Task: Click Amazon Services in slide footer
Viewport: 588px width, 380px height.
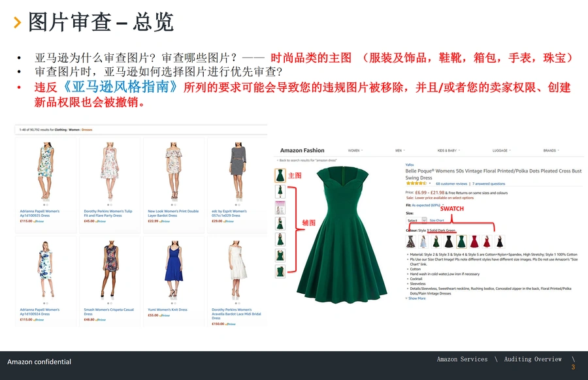Action: 462,359
